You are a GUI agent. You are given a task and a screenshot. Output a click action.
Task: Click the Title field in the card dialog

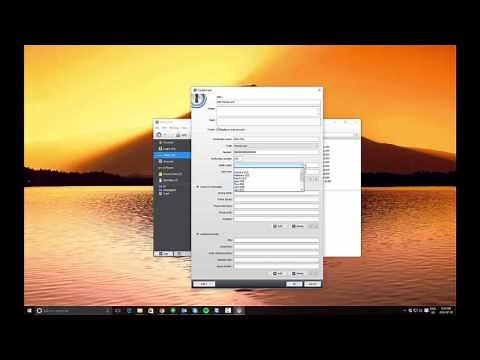coord(268,102)
